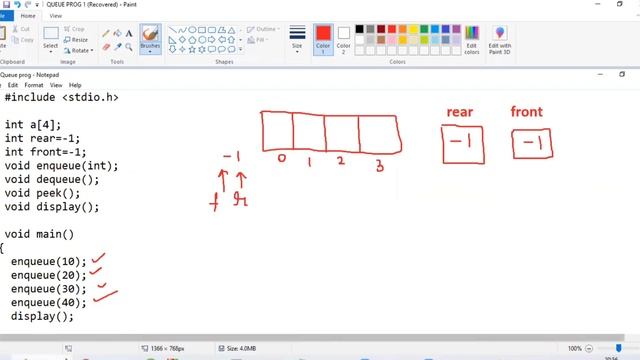Image resolution: width=640 pixels, height=360 pixels.
Task: Switch to the View ribbon tab
Action: point(56,16)
